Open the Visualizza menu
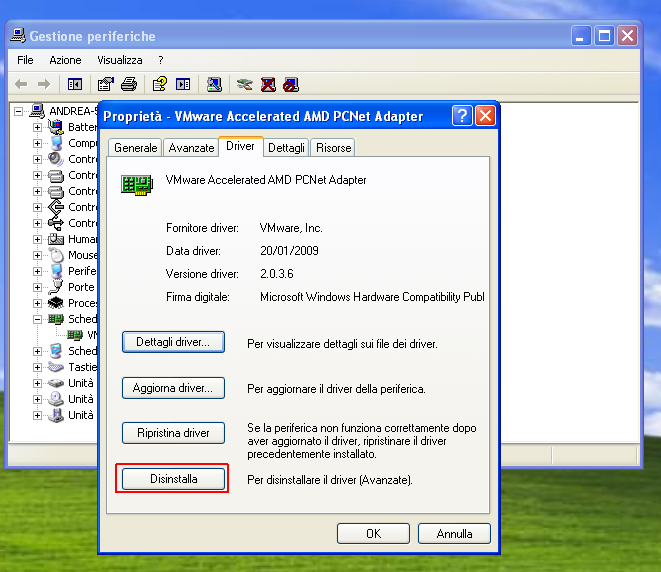Screen dimensions: 661x572 coord(120,60)
